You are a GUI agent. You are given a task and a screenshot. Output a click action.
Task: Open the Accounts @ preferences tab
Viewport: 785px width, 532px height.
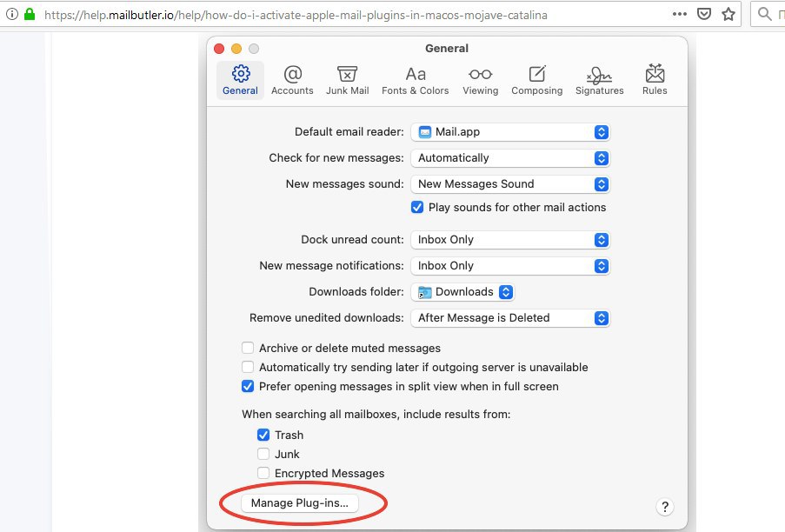pos(292,80)
